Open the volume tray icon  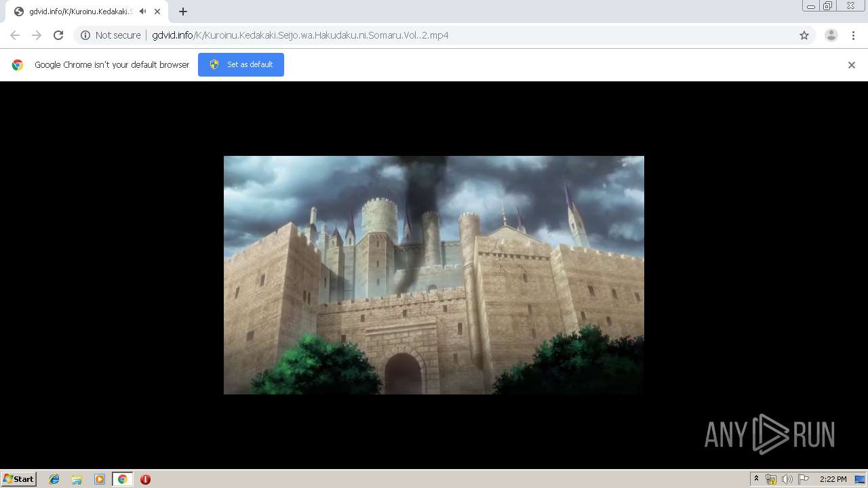click(787, 479)
